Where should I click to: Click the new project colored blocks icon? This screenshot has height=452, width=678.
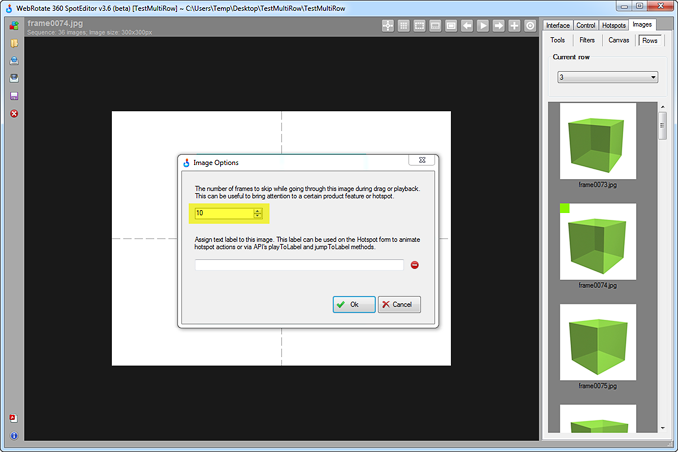tap(14, 26)
